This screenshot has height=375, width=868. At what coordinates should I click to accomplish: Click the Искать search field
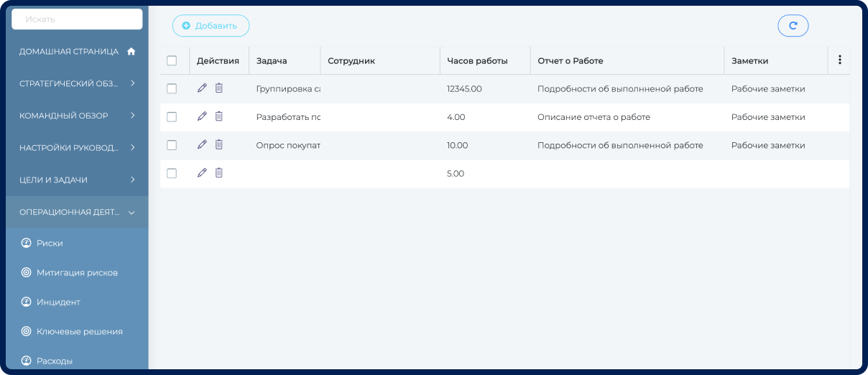tap(77, 19)
